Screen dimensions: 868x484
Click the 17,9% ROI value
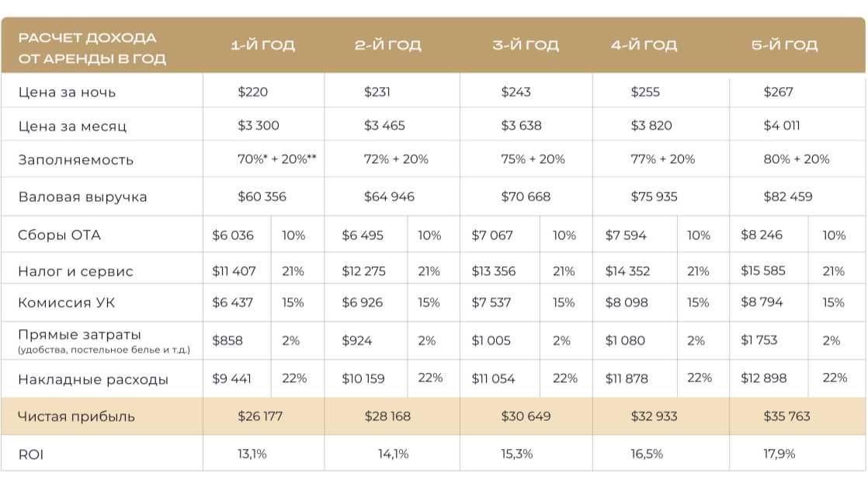pos(779,454)
